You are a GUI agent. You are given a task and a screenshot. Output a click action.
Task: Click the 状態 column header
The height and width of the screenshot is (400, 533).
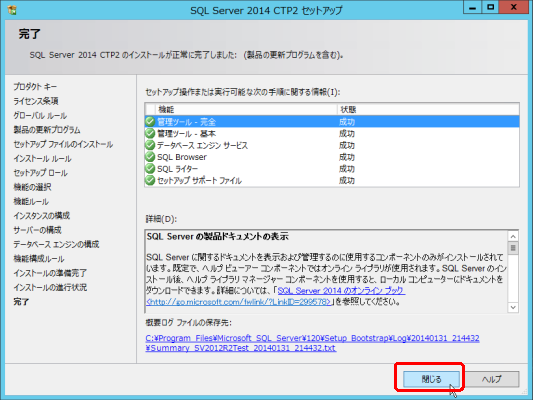(x=428, y=109)
